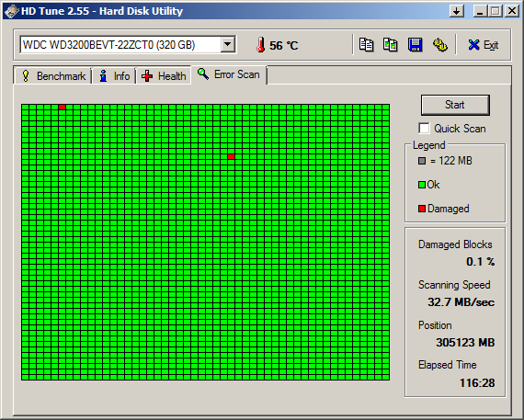
Task: Switch to the Benchmark tab
Action: 53,76
